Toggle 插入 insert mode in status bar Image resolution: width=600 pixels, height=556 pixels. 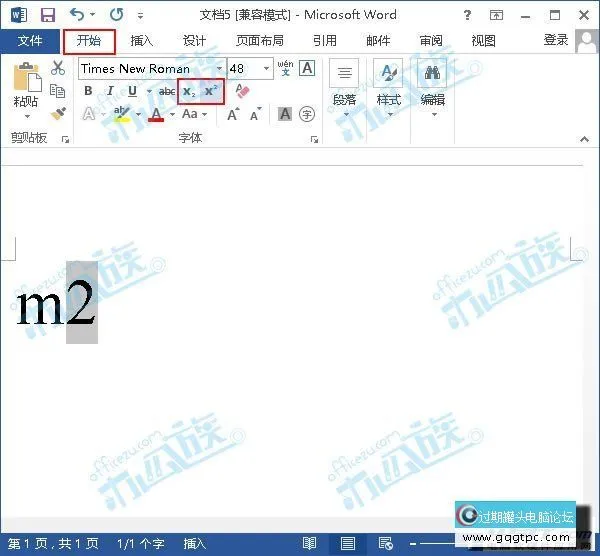[194, 544]
